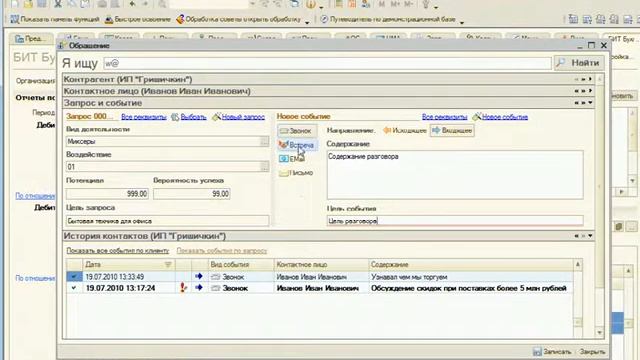Click the 'Цель запроса' field 'Бытовая техника для офиса'
Image resolution: width=640 pixels, height=360 pixels.
[167, 221]
